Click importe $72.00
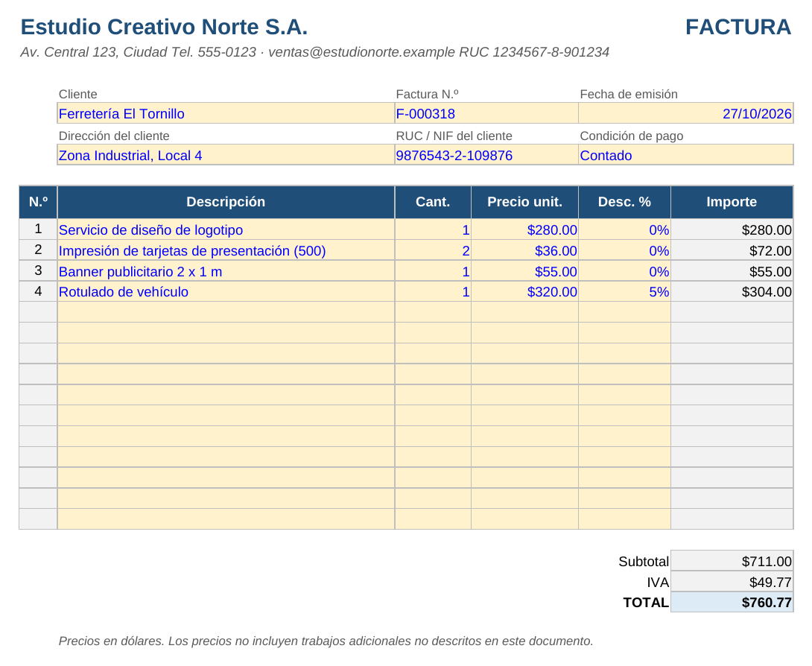812x666 pixels. point(732,250)
